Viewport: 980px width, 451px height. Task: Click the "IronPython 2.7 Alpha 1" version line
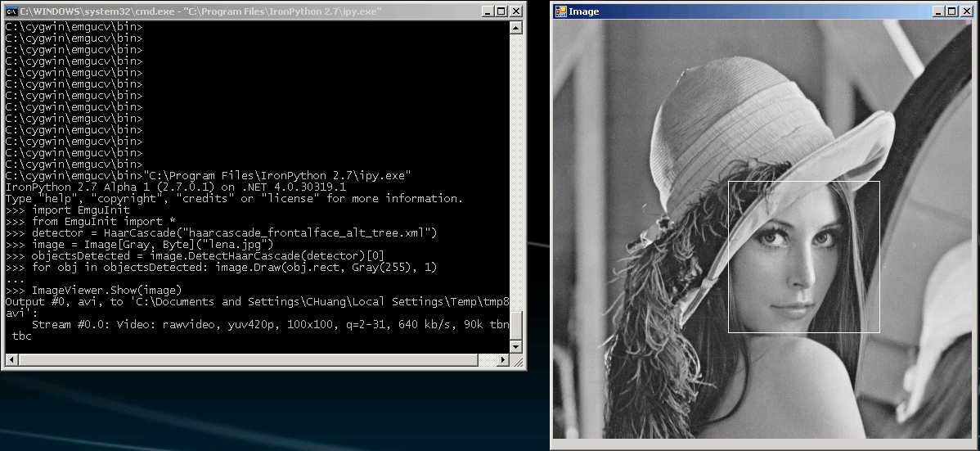coord(176,187)
